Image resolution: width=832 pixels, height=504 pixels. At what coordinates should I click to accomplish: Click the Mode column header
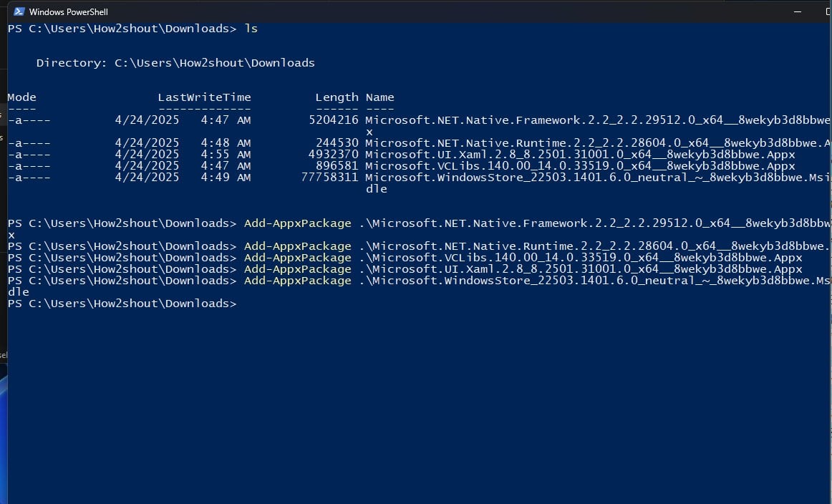click(21, 97)
